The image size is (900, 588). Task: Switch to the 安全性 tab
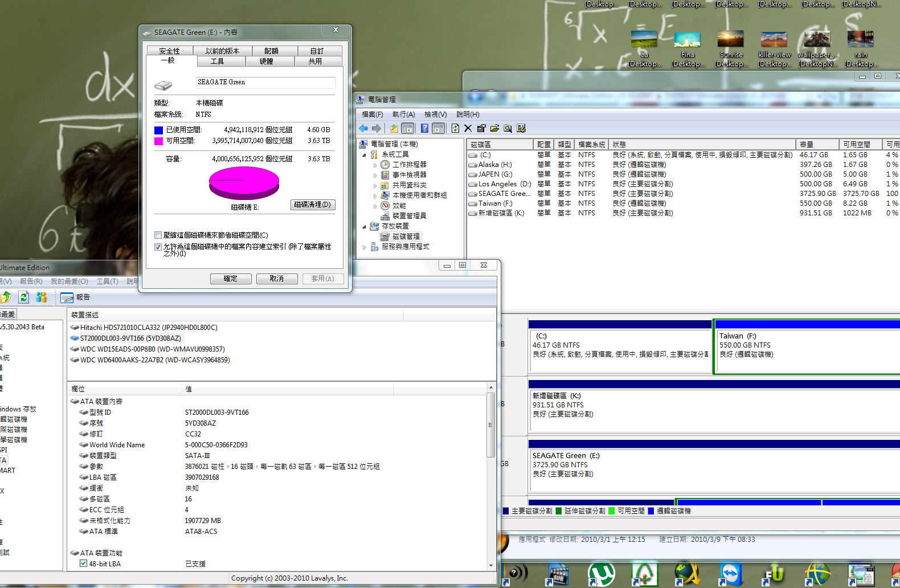point(169,51)
